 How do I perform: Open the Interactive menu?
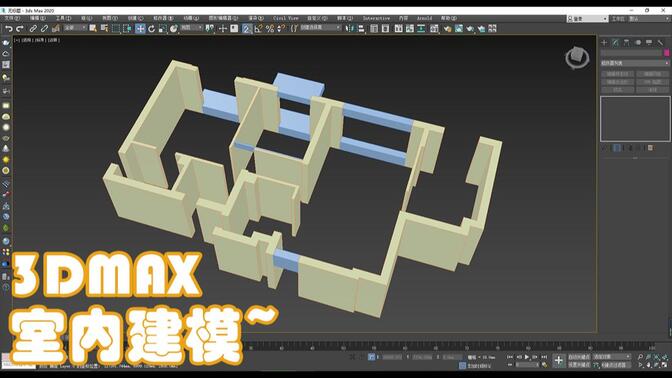click(376, 18)
